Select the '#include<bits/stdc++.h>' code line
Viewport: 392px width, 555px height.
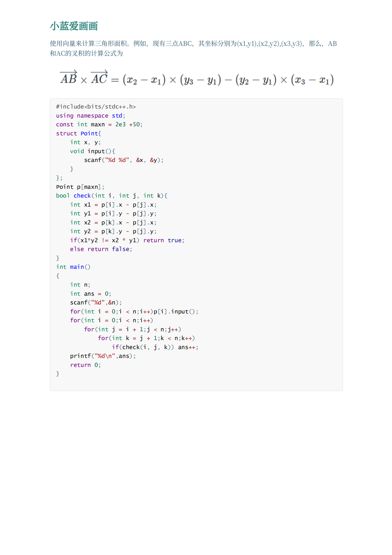click(x=96, y=107)
